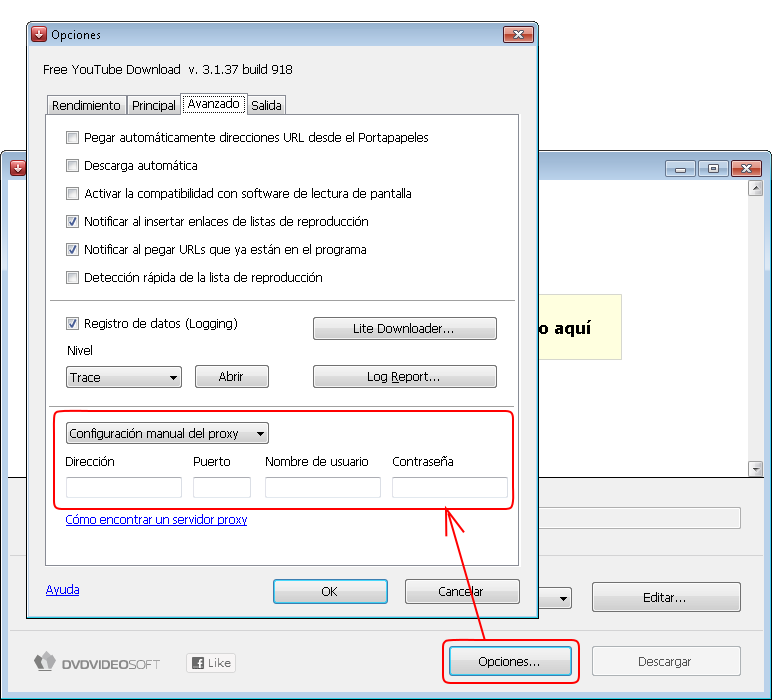Open the DVDVideoSoft logo link
Viewport: 772px width, 700px height.
(97, 663)
